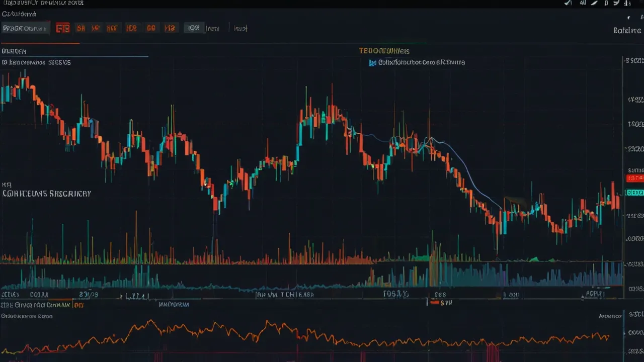Click the small orange badge above lower indicator
Viewport: 644px width, 362px height.
78,305
